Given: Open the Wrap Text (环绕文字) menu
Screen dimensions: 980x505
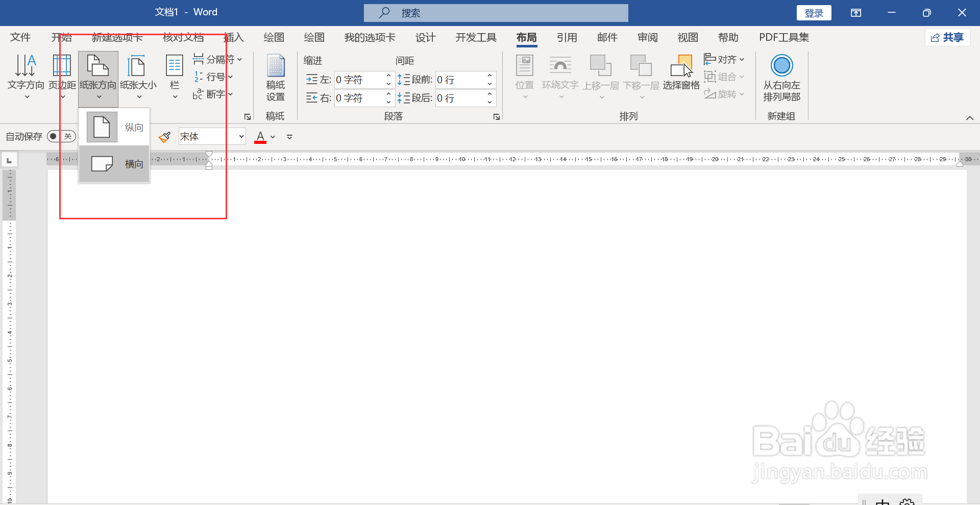Looking at the screenshot, I should point(560,77).
